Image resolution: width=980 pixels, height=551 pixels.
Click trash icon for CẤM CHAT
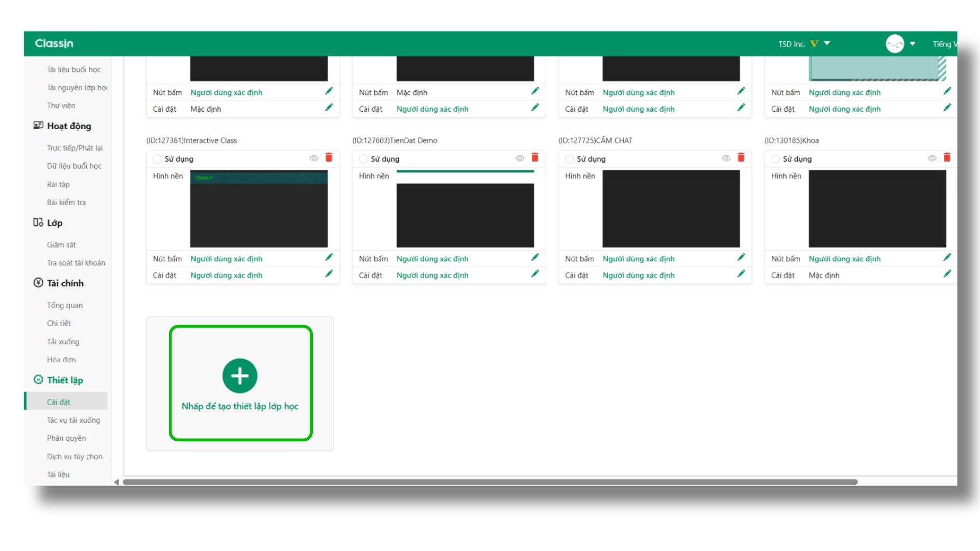[x=741, y=158]
